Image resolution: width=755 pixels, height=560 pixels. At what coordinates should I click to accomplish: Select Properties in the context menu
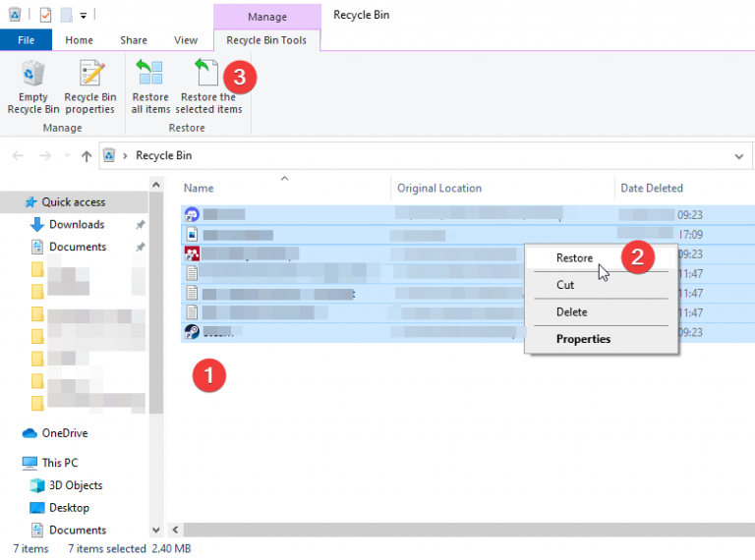pyautogui.click(x=583, y=340)
